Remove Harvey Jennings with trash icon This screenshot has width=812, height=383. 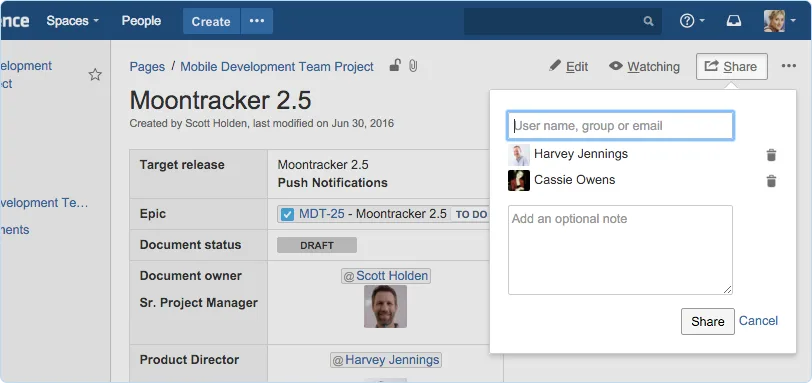[x=771, y=155]
